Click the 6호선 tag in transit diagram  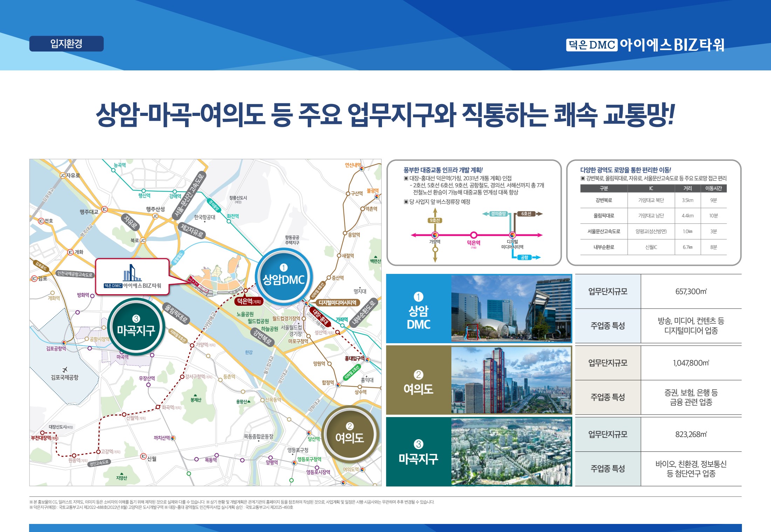(x=526, y=214)
